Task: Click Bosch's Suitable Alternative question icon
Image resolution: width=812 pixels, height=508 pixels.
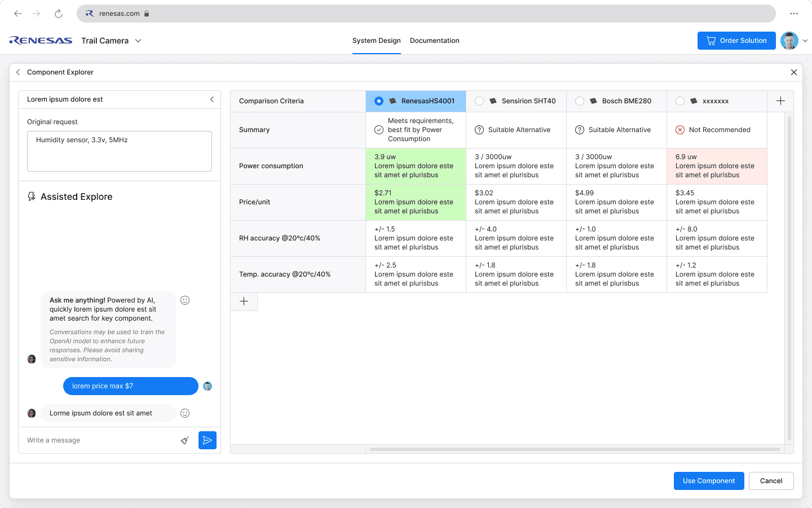Action: (580, 130)
